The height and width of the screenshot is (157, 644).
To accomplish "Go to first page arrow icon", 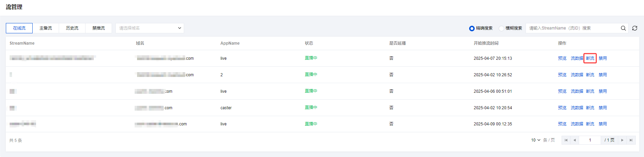I will 566,140.
